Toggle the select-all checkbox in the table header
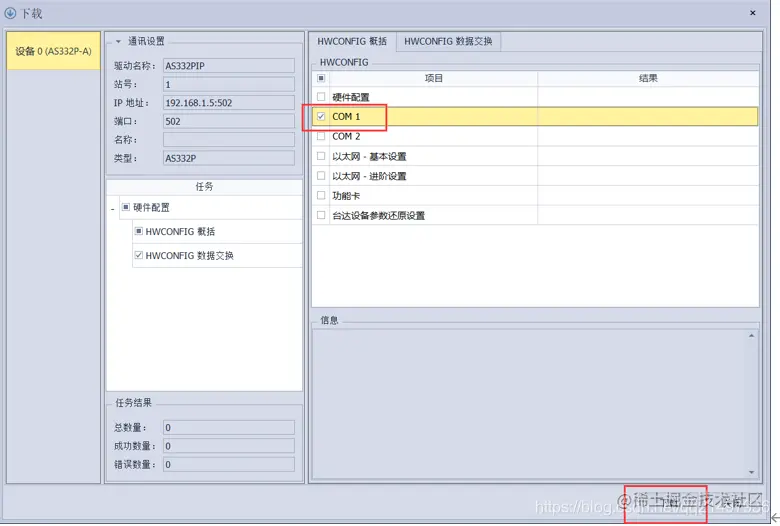The image size is (780, 526). coord(321,78)
